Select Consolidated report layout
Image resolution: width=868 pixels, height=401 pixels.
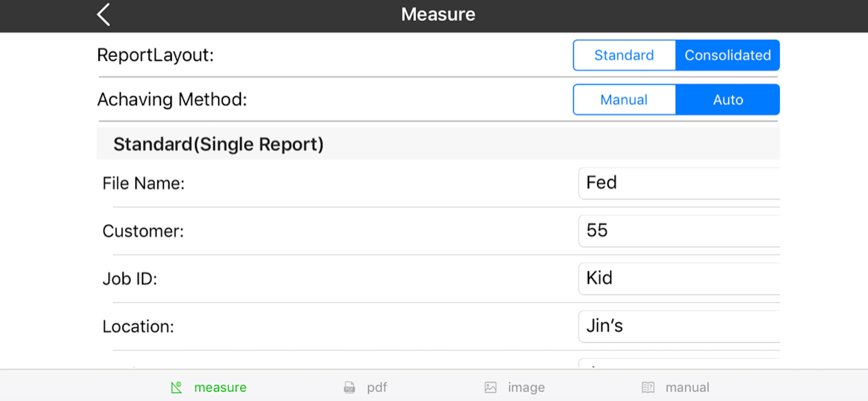click(727, 55)
